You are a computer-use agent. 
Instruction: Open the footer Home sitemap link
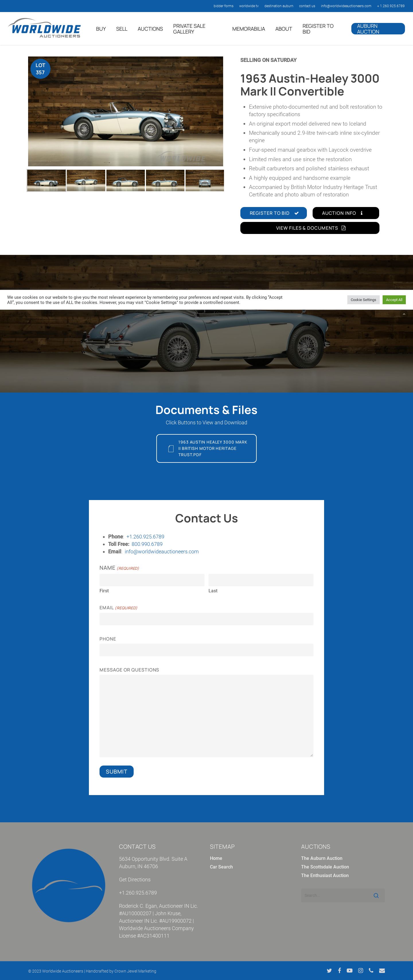(x=216, y=858)
